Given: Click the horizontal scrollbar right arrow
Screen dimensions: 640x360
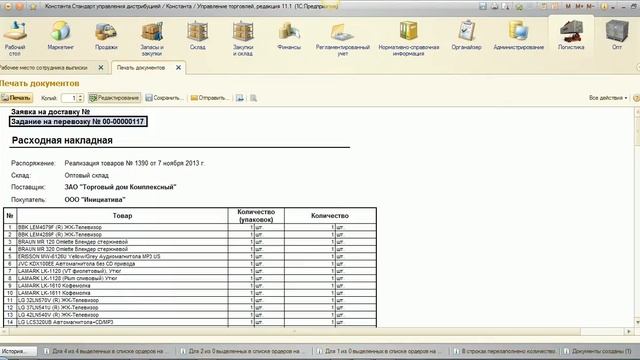Looking at the screenshot, I should (x=629, y=331).
